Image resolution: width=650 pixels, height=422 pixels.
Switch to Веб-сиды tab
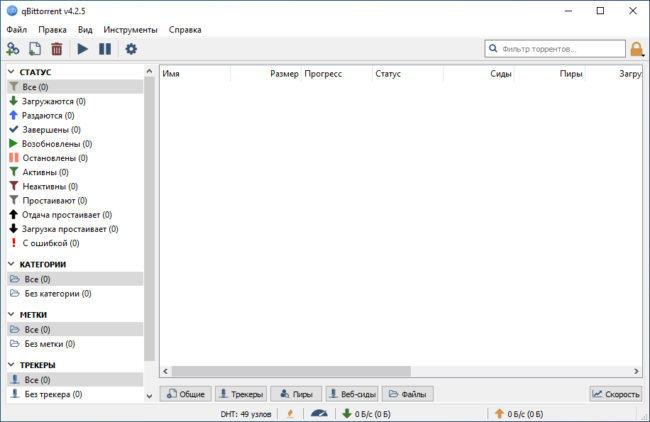[x=352, y=394]
